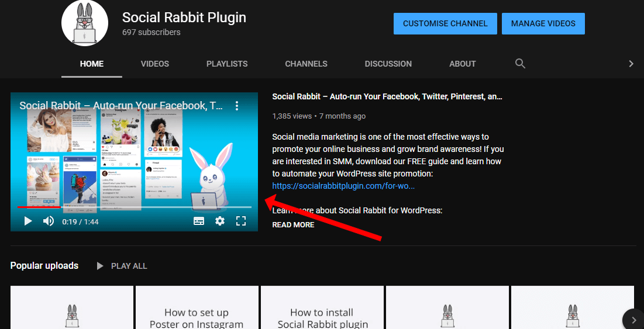Click the Social Rabbit channel avatar
The width and height of the screenshot is (644, 329).
coord(85,23)
